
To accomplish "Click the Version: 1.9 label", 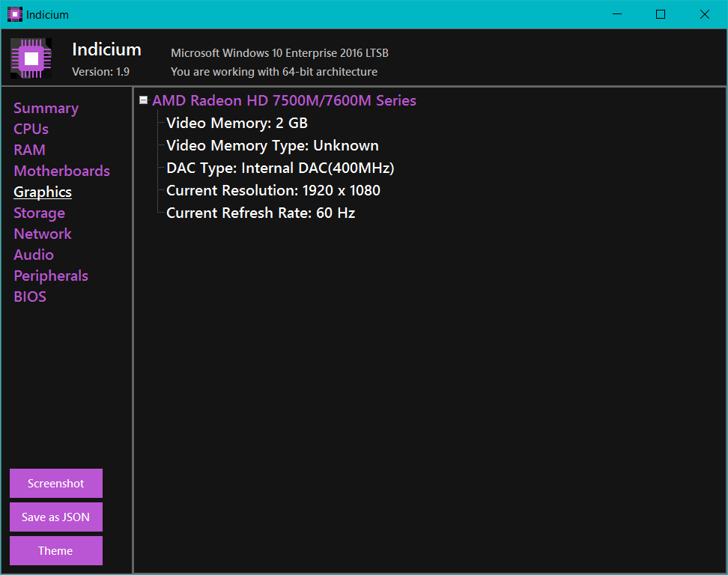I will tap(101, 71).
